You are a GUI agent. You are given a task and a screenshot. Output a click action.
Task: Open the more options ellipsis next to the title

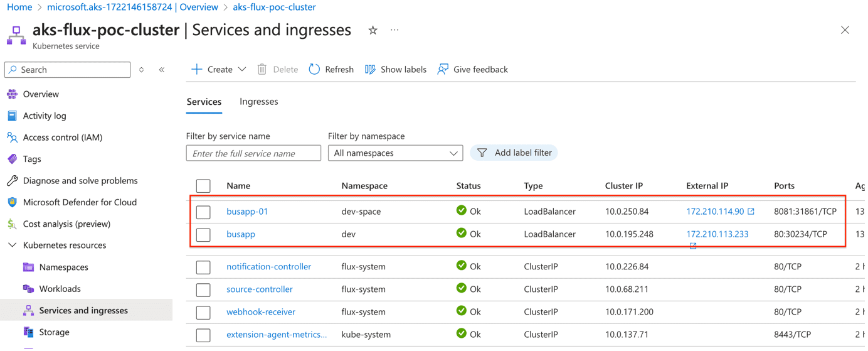pyautogui.click(x=394, y=30)
